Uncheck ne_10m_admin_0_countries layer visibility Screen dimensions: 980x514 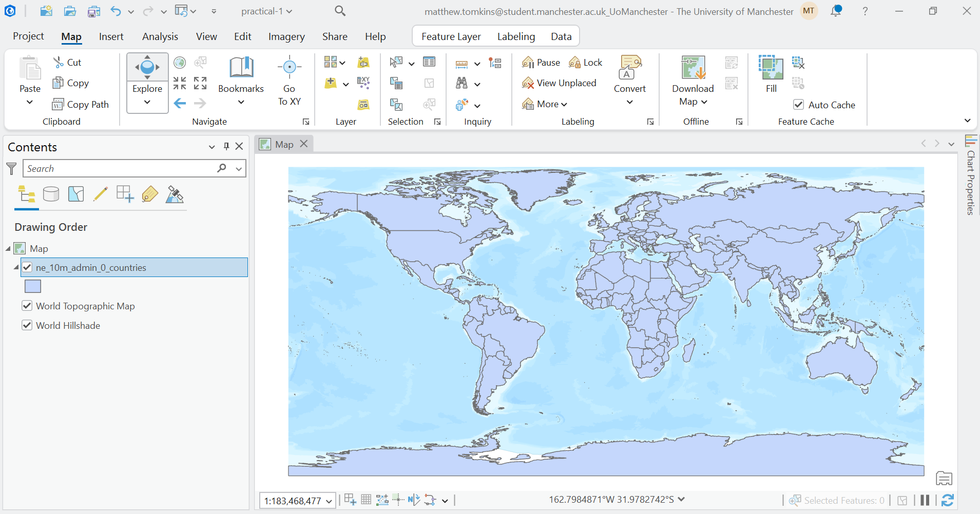[27, 267]
